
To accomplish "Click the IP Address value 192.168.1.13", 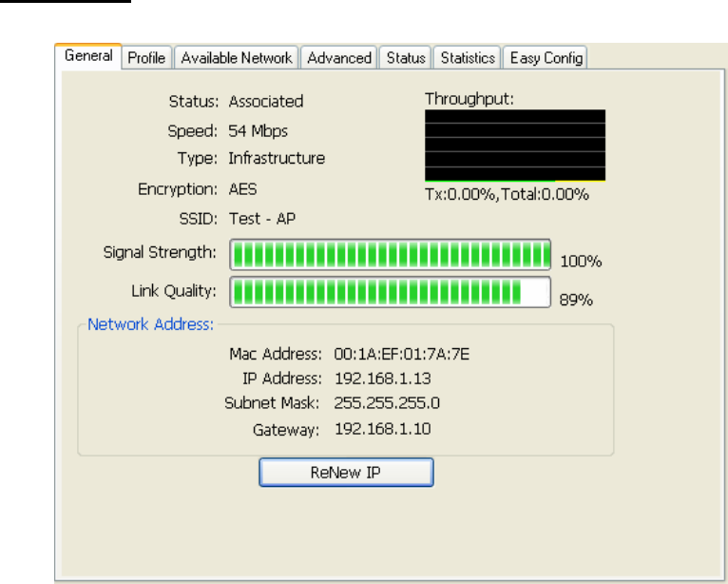I will 383,379.
